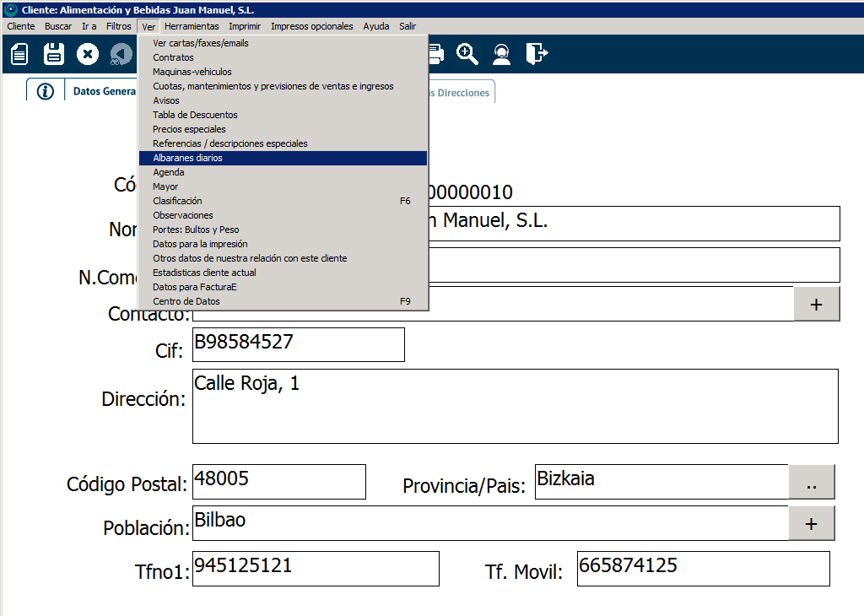
Task: Click into the Cif input field
Action: point(299,344)
